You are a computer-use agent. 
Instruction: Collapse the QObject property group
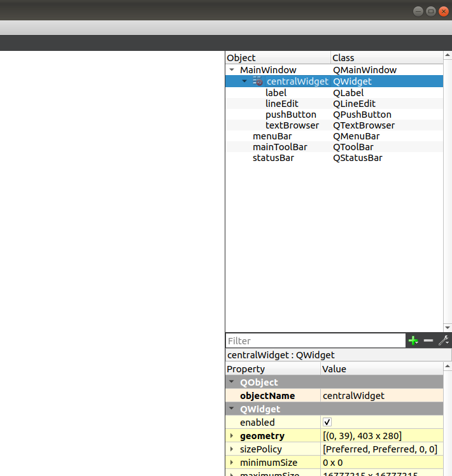coord(232,382)
